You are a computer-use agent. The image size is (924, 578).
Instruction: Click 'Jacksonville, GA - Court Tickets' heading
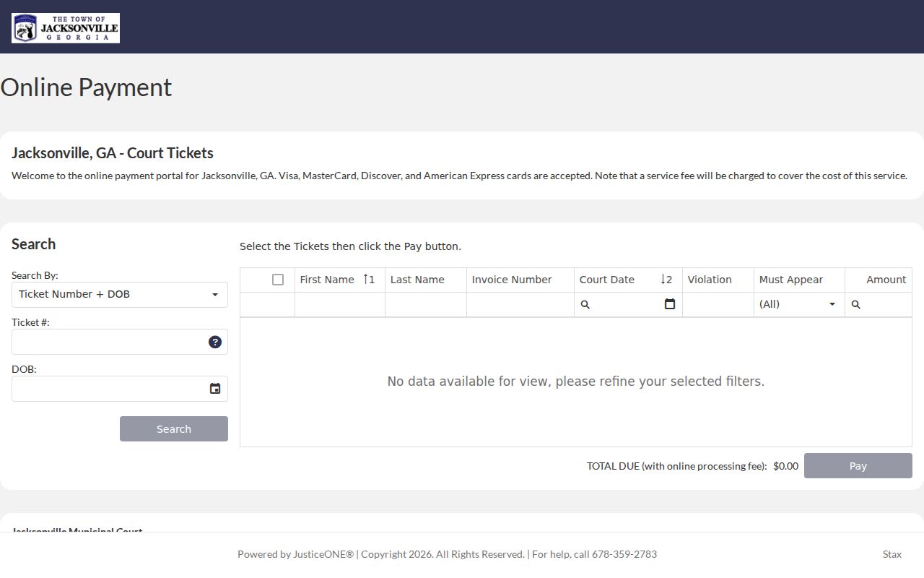(113, 153)
